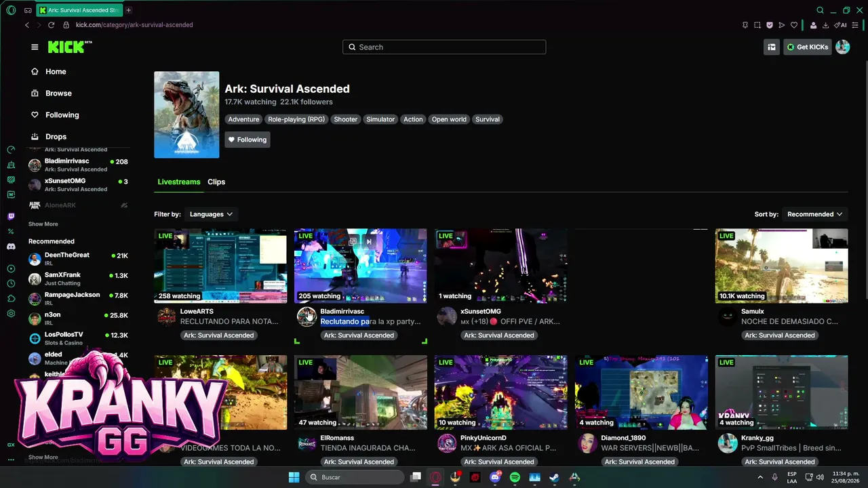Switch to the Livestreams tab
Viewport: 868px width, 488px height.
pyautogui.click(x=179, y=182)
